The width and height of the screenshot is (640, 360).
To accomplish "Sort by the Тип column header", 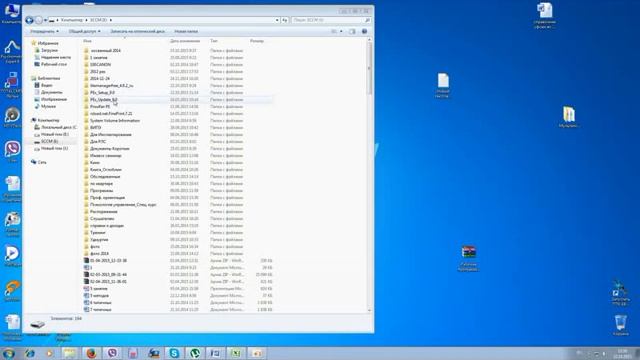I will pyautogui.click(x=213, y=41).
